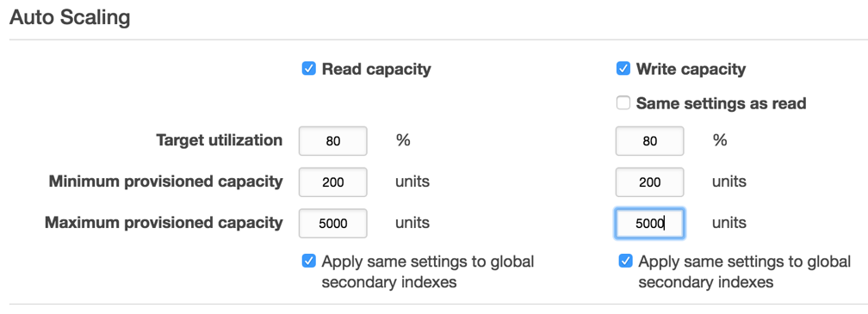The width and height of the screenshot is (868, 314).
Task: Toggle write-side global secondary indexes checkbox
Action: pos(625,261)
